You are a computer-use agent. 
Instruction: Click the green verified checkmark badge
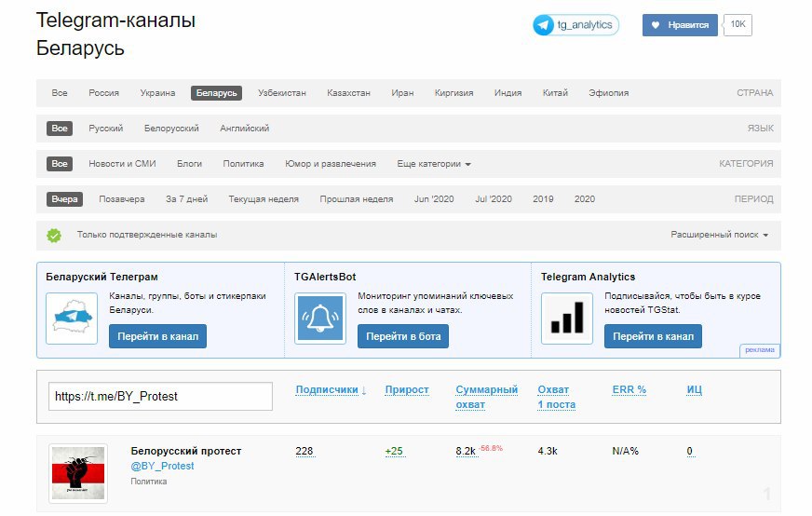[x=54, y=236]
